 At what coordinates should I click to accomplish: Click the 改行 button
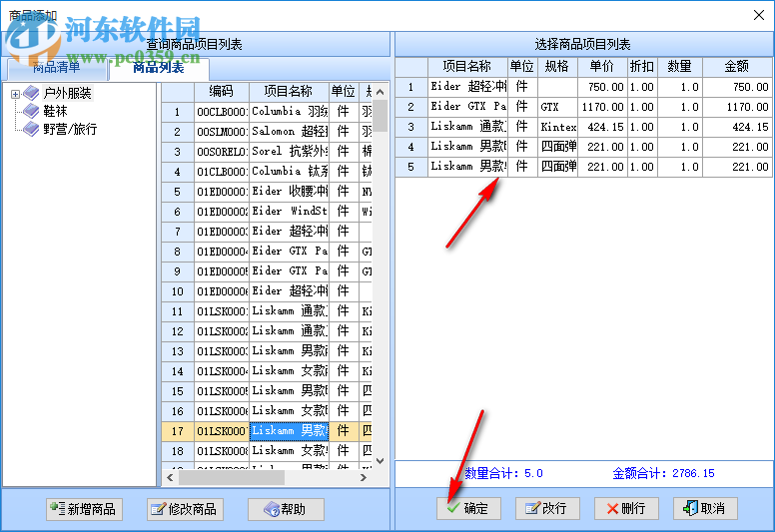[547, 508]
